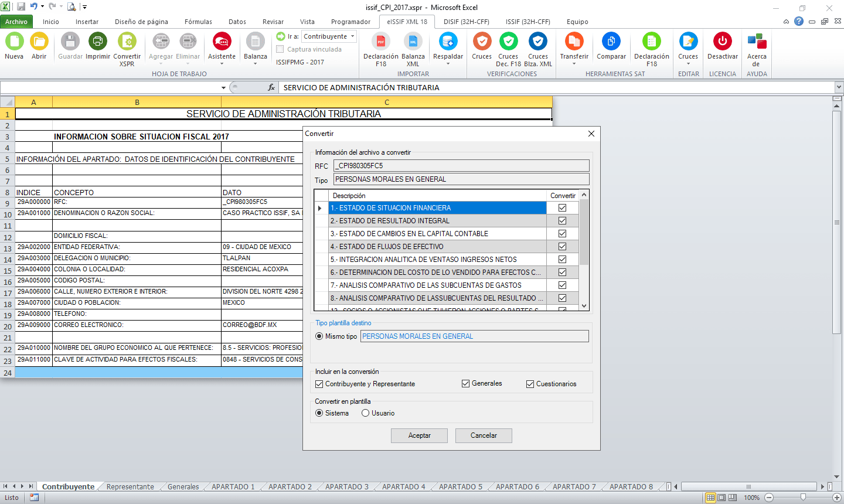
Task: Click the Desactivar license icon
Action: (723, 42)
